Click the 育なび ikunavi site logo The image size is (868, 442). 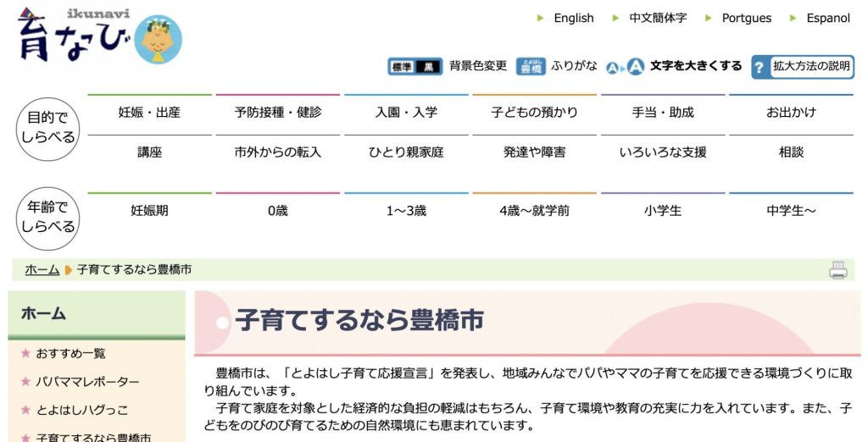point(72,36)
